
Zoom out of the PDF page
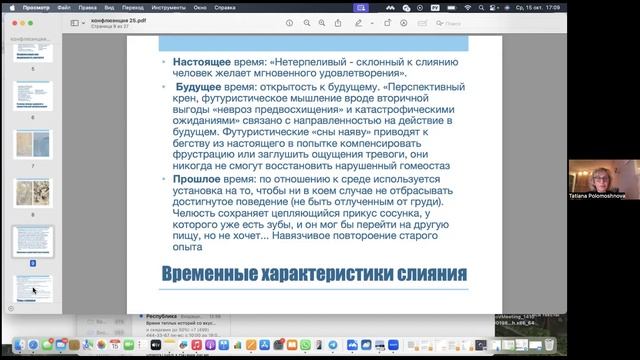coord(307,23)
